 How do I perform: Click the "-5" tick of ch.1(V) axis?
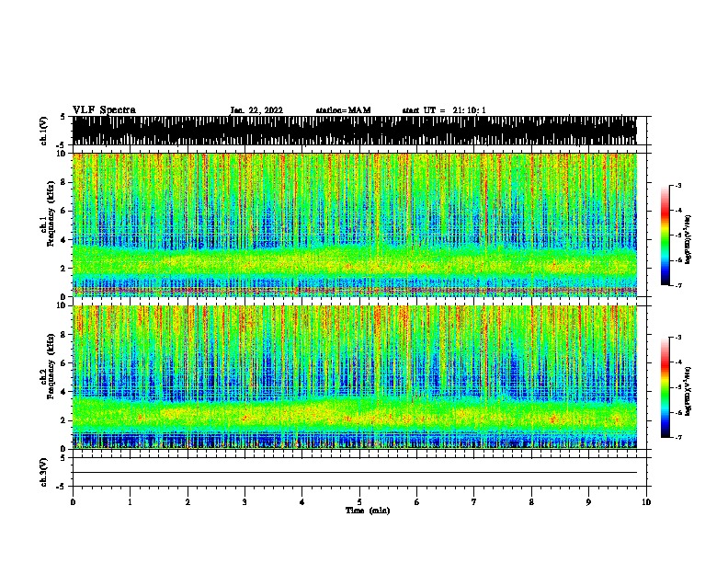click(62, 145)
